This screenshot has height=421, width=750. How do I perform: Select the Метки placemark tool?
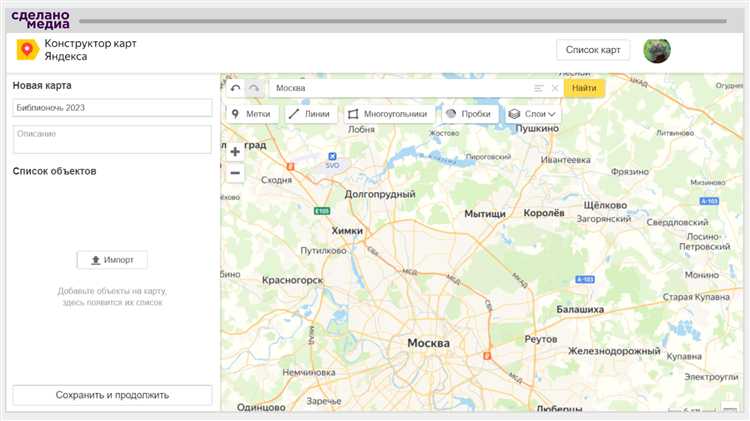click(x=252, y=114)
